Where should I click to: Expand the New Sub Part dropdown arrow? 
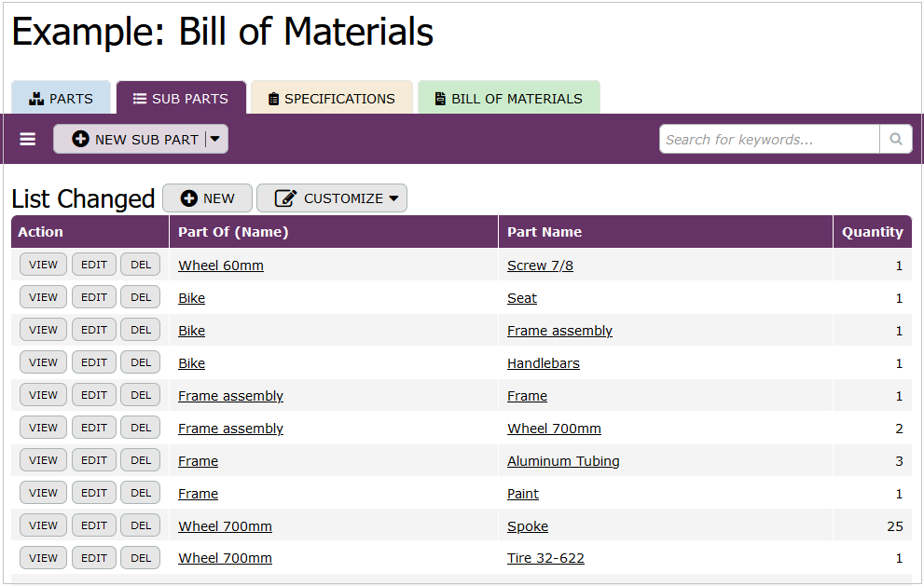215,140
